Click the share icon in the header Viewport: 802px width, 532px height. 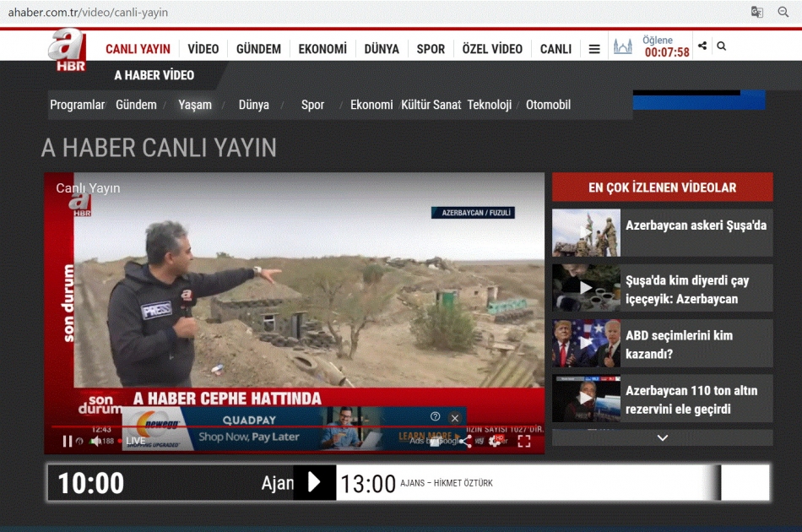(702, 46)
